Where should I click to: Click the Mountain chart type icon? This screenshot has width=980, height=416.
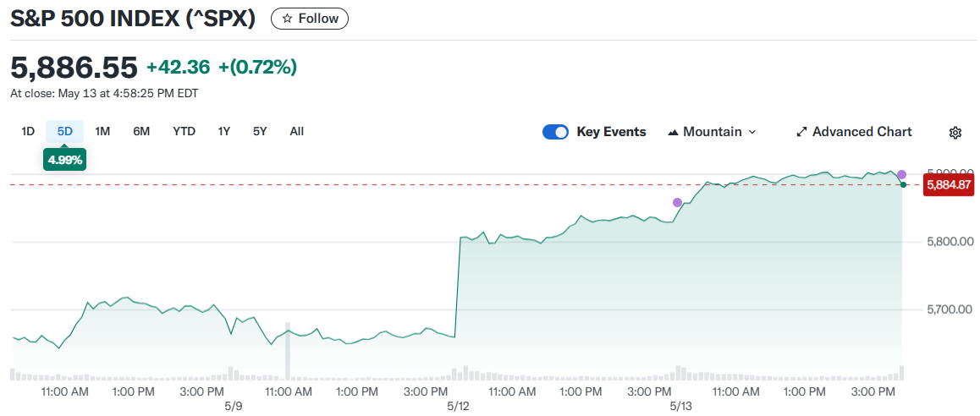pos(674,132)
